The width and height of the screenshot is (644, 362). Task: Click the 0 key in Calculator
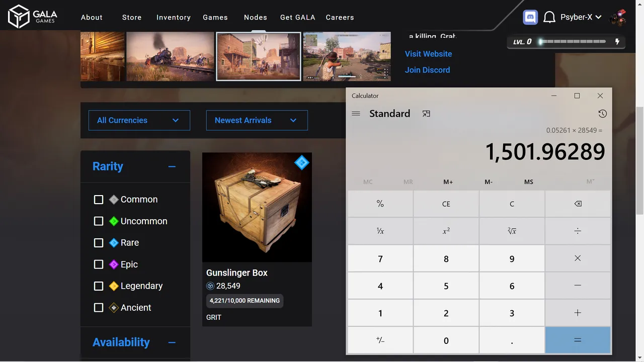(446, 340)
